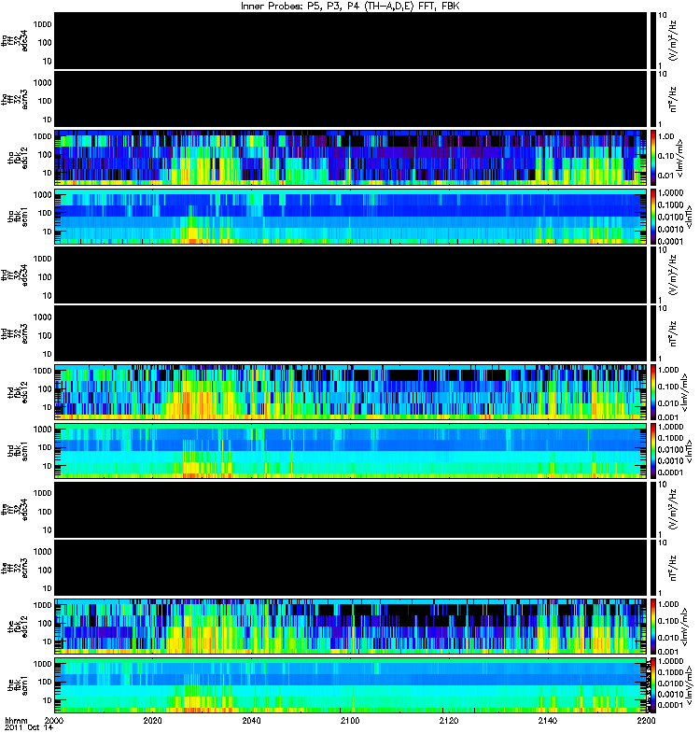This screenshot has height=747, width=700.
Task: Click the 2020 time axis label
Action: [x=152, y=721]
